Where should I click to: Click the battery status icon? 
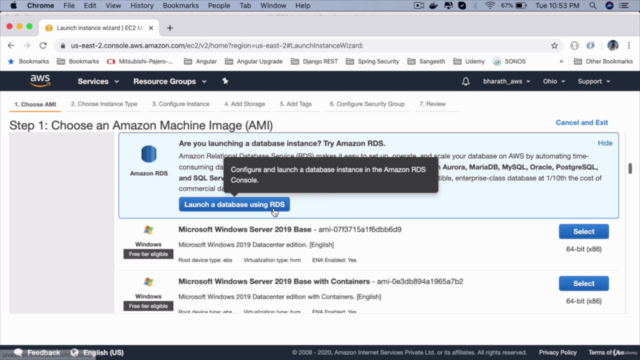(521, 6)
